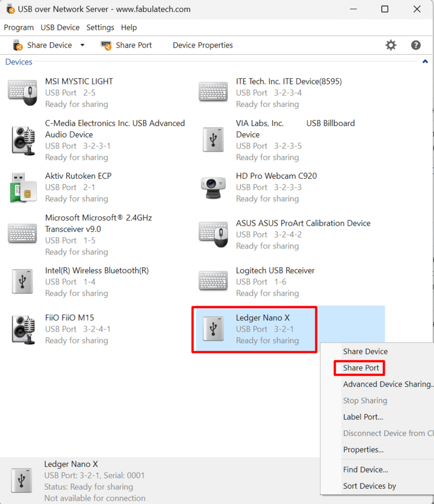
Task: Select the Logitech USB Receiver name
Action: [275, 270]
